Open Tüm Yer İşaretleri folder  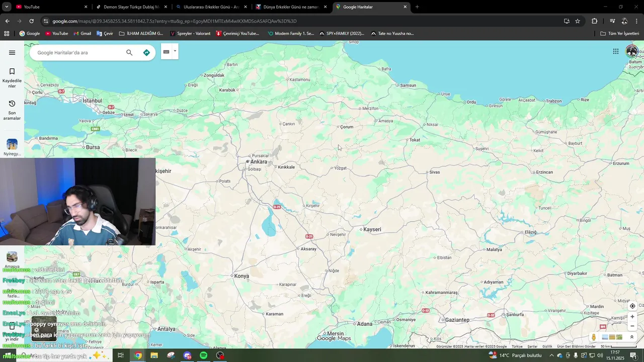tap(620, 34)
